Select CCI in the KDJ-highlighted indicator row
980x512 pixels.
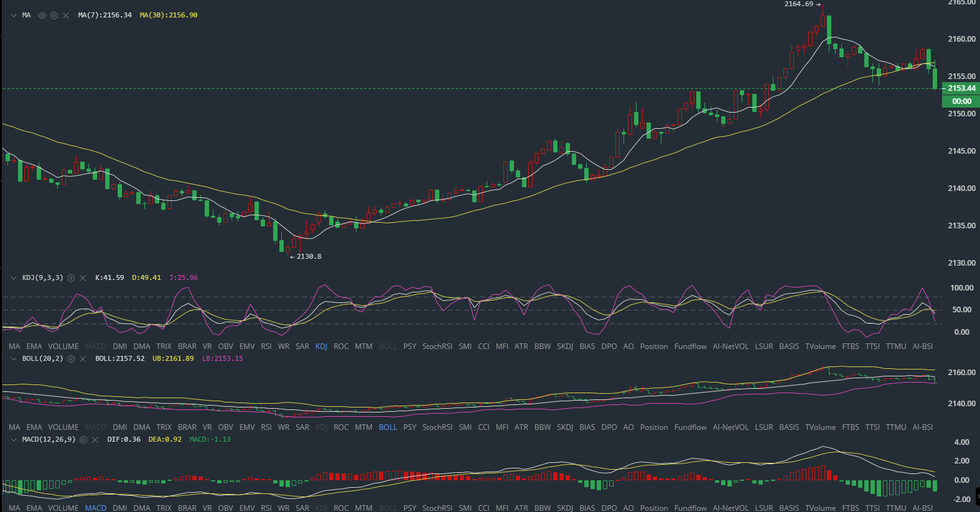(x=483, y=347)
